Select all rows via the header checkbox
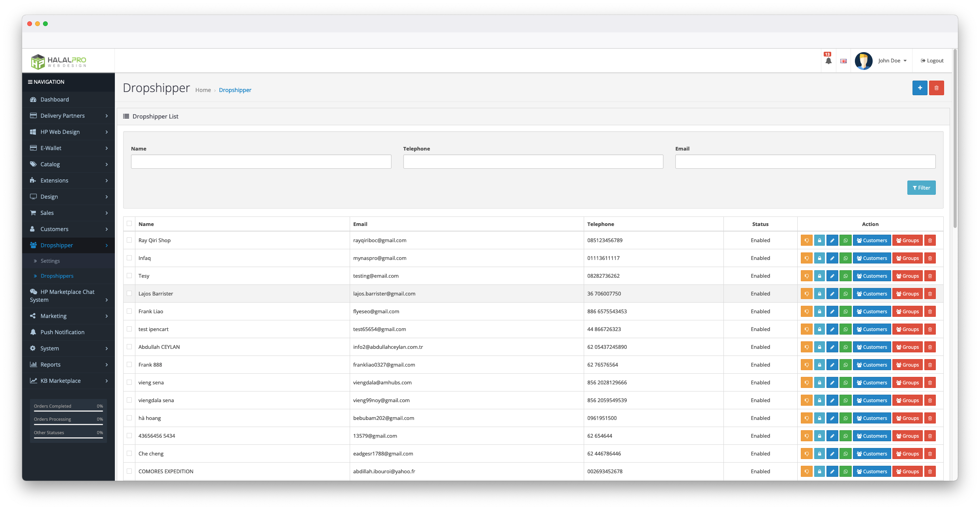Screen dimensions: 980x510 point(129,223)
